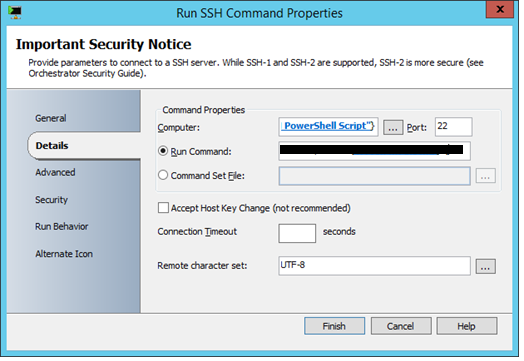Select the Command Set File radio button
Image resolution: width=524 pixels, height=361 pixels.
click(163, 175)
